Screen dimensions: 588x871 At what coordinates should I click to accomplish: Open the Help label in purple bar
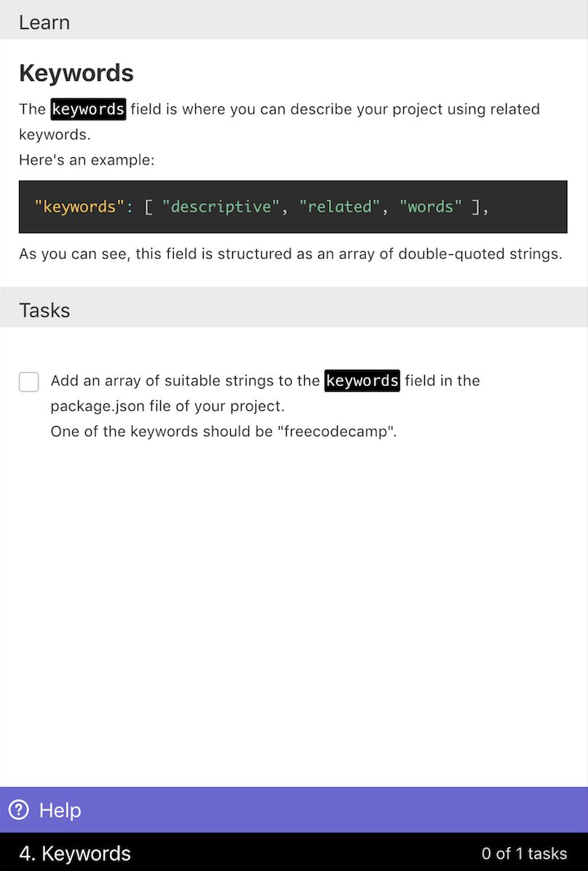60,810
